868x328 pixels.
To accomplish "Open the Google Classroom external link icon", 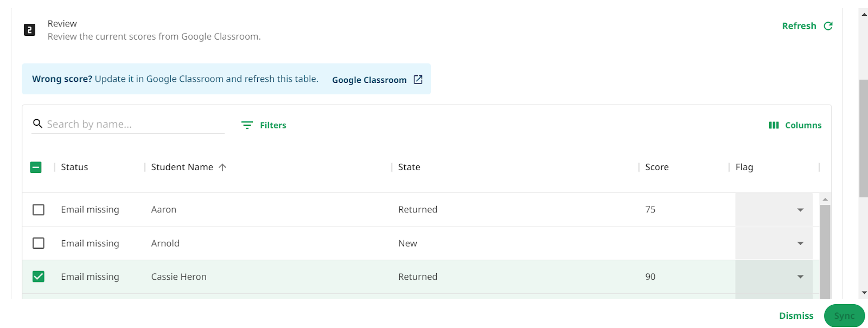I will tap(418, 80).
